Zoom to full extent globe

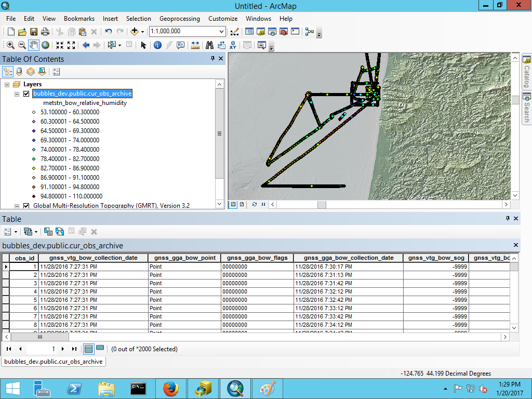tap(46, 45)
